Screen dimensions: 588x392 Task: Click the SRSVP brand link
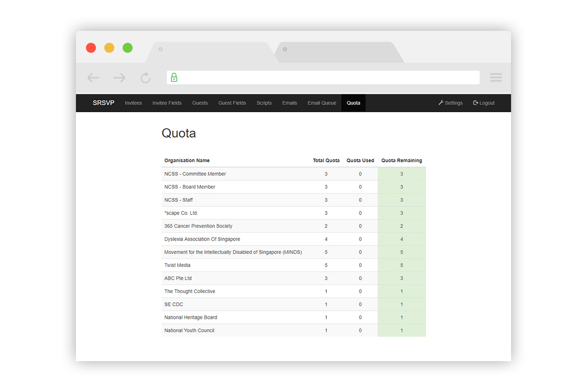[x=103, y=103]
